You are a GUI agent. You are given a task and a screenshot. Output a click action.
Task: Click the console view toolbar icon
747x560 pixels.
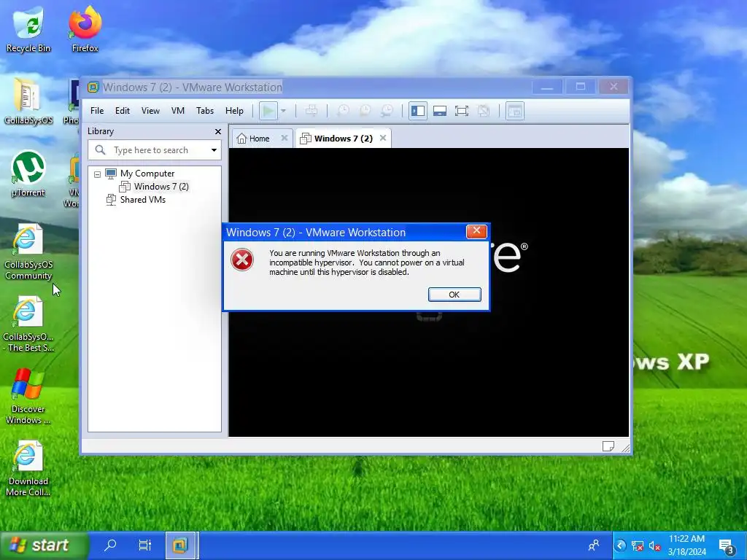coord(515,111)
